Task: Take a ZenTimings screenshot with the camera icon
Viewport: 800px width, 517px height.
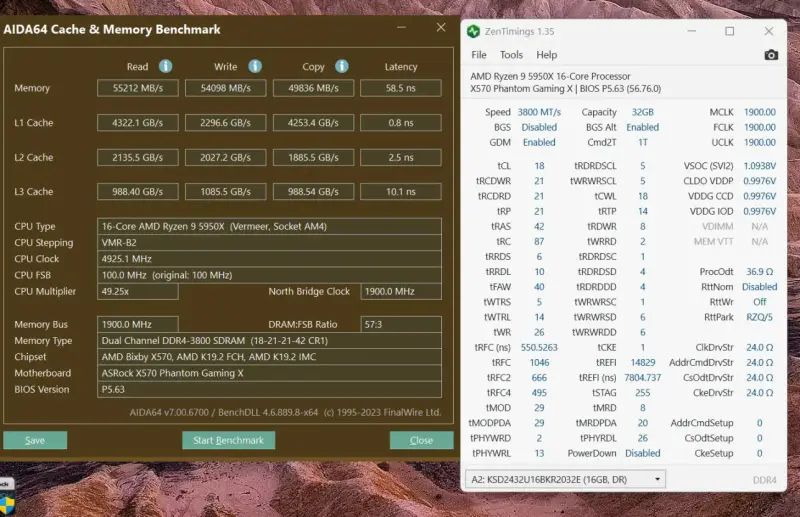Action: pyautogui.click(x=771, y=55)
